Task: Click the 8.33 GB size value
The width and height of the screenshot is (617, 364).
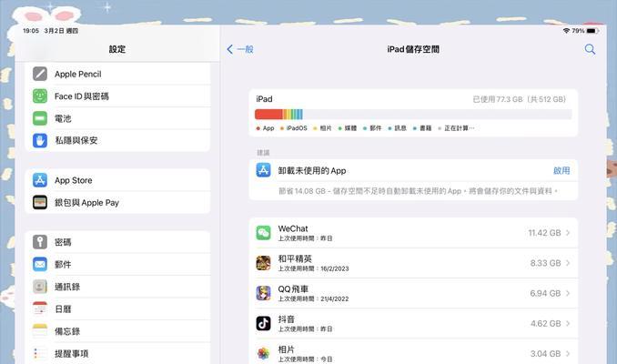Action: tap(545, 263)
